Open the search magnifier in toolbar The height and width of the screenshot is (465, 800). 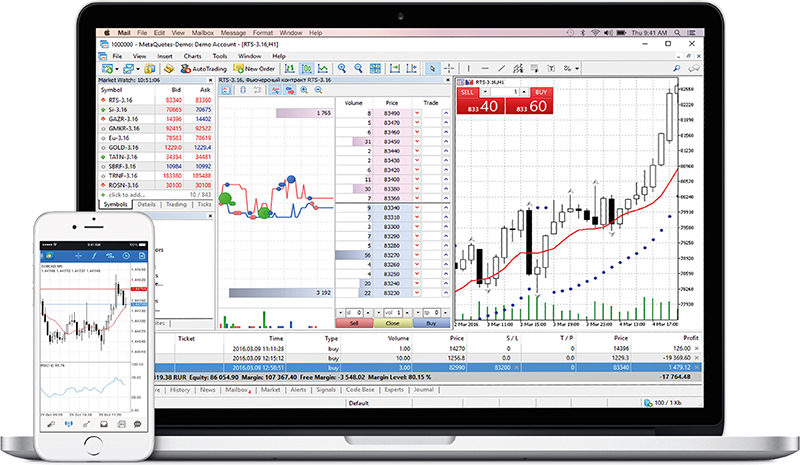pyautogui.click(x=677, y=68)
